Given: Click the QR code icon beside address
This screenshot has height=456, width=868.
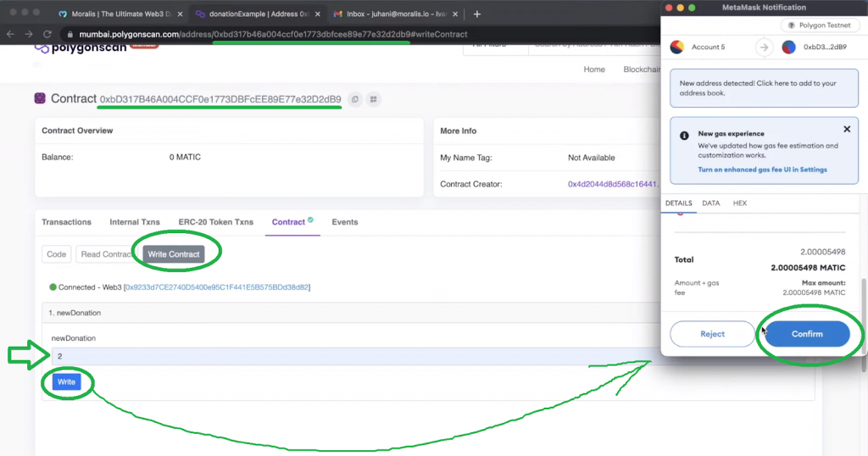Looking at the screenshot, I should (x=373, y=100).
